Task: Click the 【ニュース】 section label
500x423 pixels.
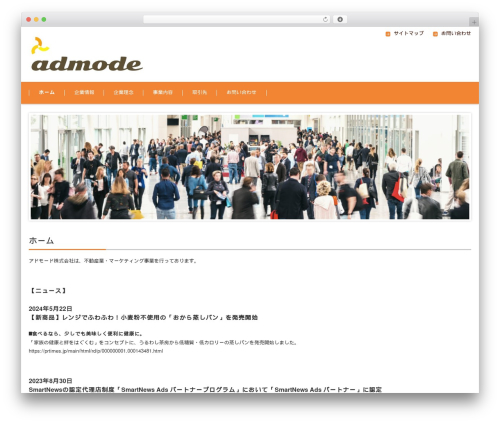Action: [48, 291]
